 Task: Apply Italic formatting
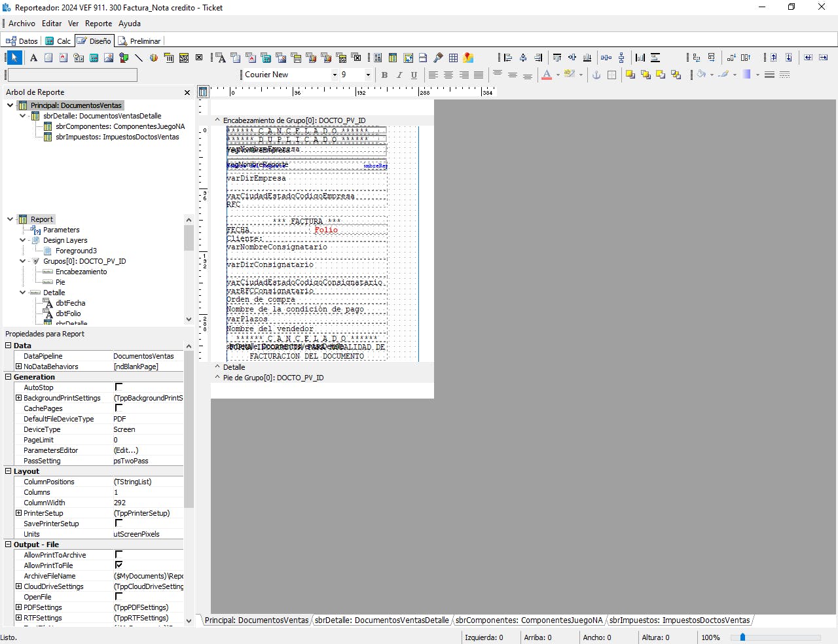tap(399, 75)
